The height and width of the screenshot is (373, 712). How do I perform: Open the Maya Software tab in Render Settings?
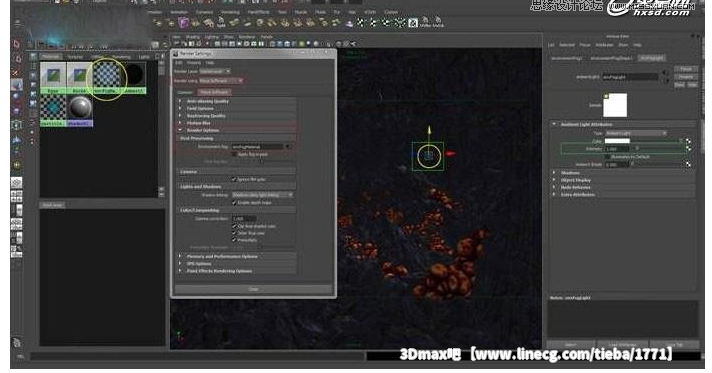(x=214, y=92)
